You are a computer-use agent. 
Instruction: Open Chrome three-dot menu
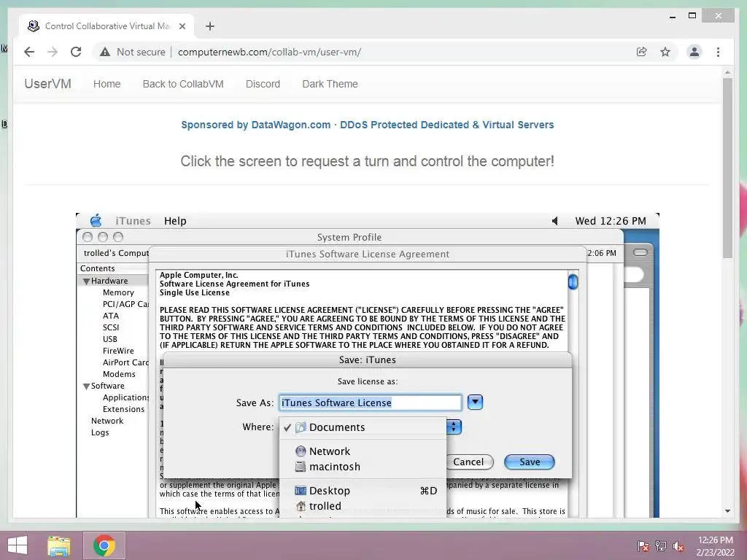tap(718, 52)
